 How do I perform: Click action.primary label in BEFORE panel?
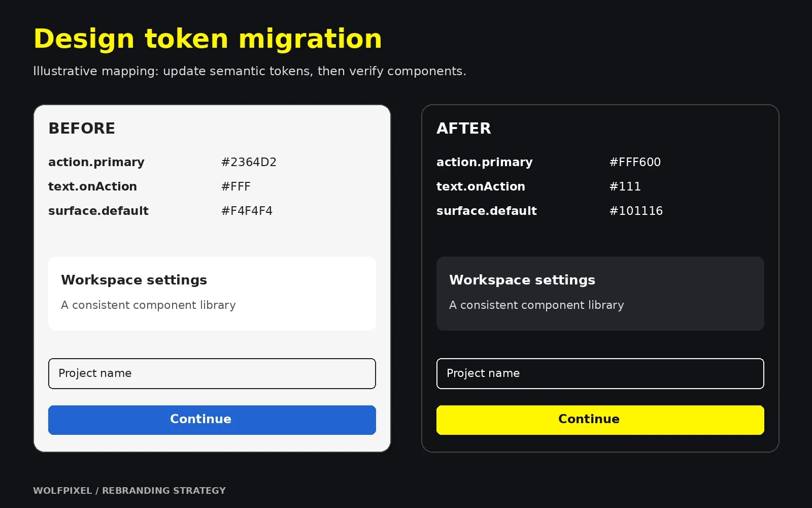tap(96, 163)
